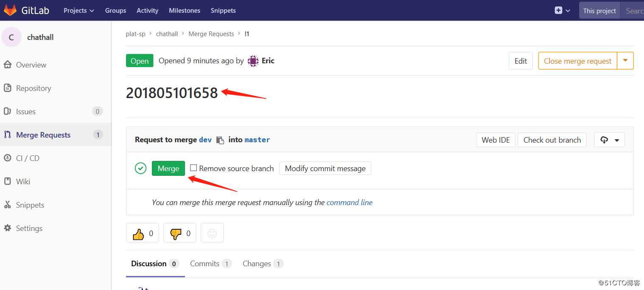644x290 pixels.
Task: Click the GitLab fox logo
Action: click(10, 10)
